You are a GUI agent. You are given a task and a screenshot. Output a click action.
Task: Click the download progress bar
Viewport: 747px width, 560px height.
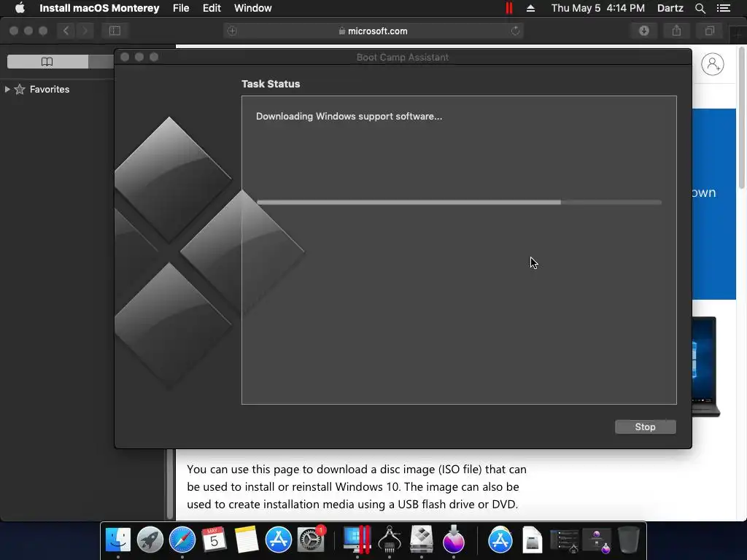pyautogui.click(x=459, y=203)
